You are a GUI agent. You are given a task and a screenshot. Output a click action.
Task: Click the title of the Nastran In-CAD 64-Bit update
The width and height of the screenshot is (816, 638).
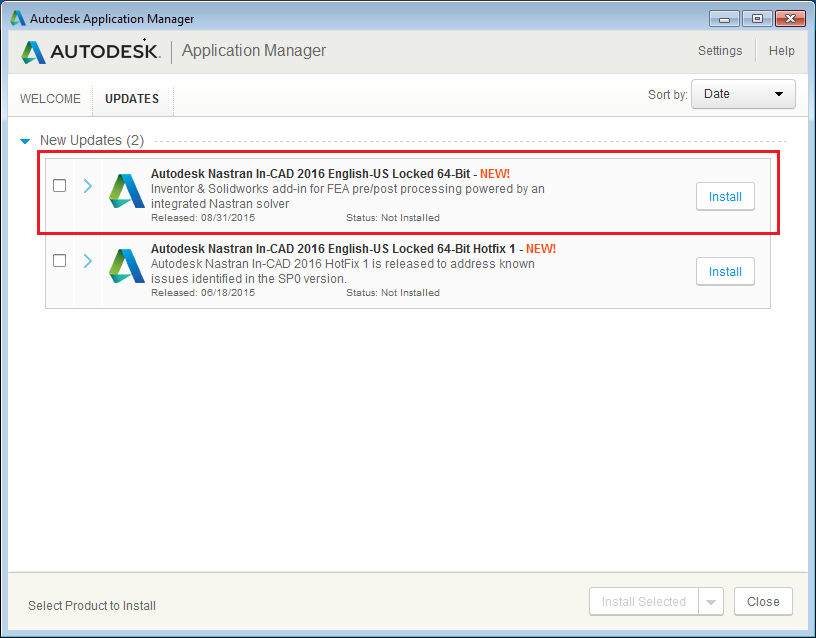click(310, 174)
